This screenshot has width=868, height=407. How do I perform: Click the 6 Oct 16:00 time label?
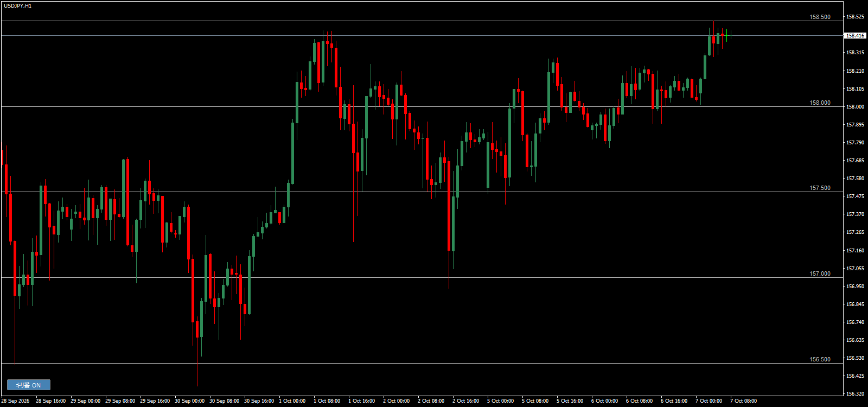tap(674, 401)
